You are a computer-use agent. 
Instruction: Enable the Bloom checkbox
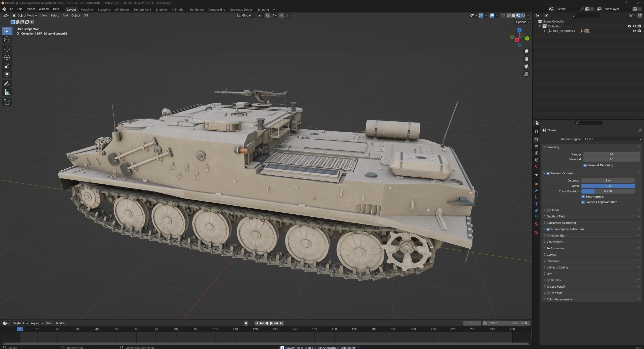click(548, 210)
